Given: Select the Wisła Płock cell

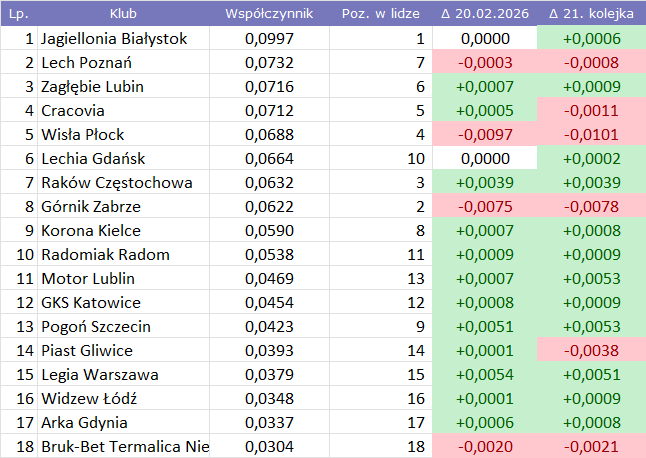Looking at the screenshot, I should tap(123, 135).
